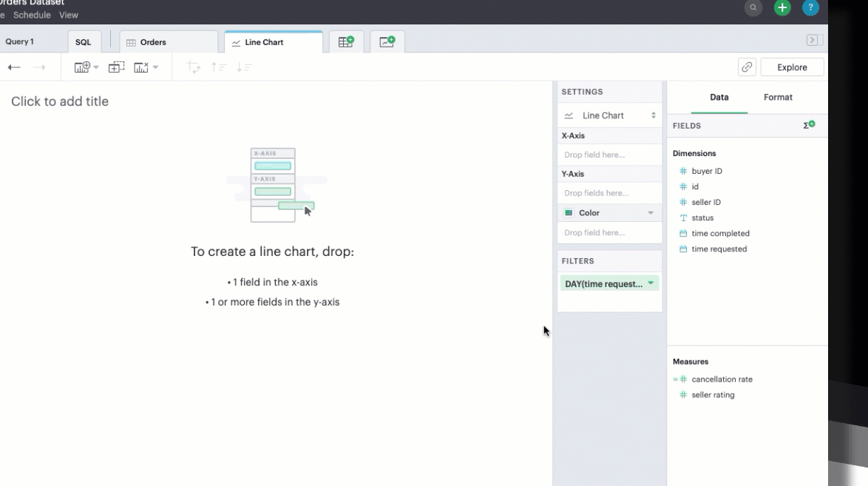Click the title placeholder reading Click to add title
The height and width of the screenshot is (486, 868).
[60, 101]
